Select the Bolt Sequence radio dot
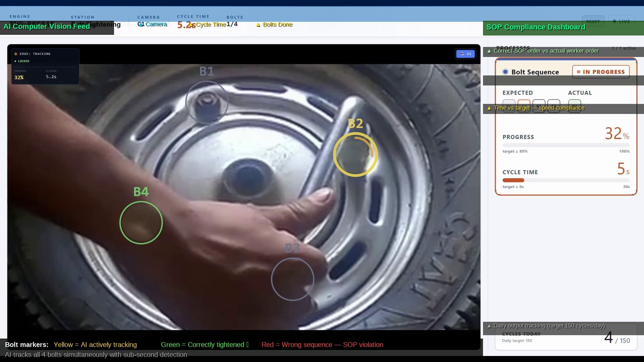This screenshot has width=644, height=362. click(x=505, y=72)
